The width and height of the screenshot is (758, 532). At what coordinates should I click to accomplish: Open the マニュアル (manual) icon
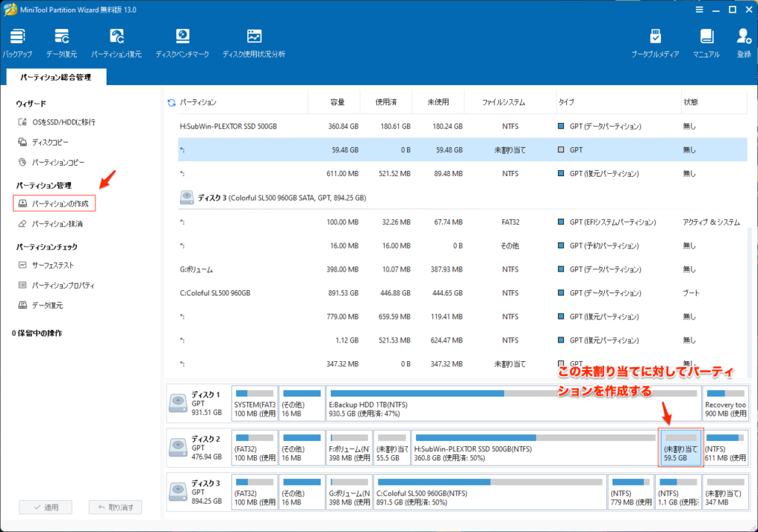tap(706, 43)
